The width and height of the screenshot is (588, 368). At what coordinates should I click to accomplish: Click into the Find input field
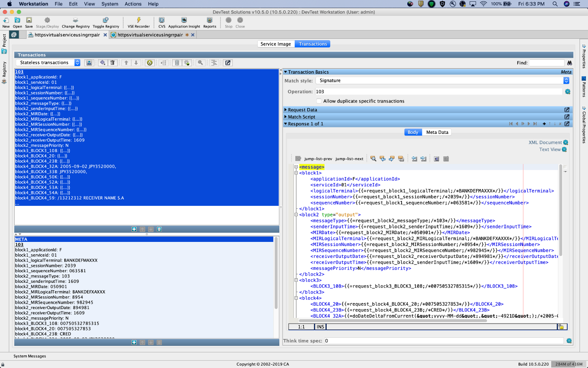pyautogui.click(x=547, y=63)
